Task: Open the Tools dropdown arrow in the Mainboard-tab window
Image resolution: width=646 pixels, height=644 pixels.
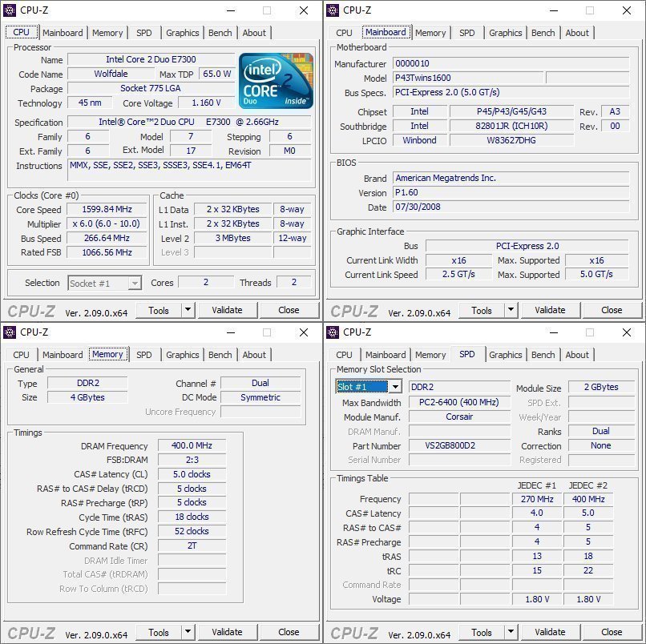Action: tap(511, 310)
